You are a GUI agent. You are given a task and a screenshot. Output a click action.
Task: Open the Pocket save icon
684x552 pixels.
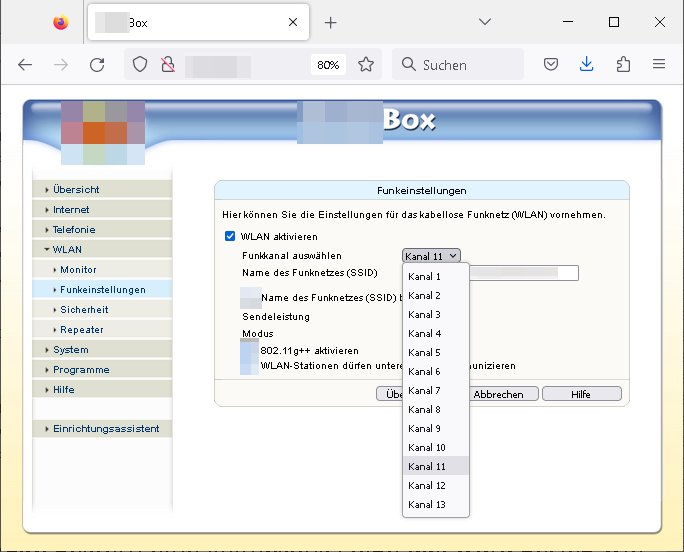pyautogui.click(x=551, y=65)
